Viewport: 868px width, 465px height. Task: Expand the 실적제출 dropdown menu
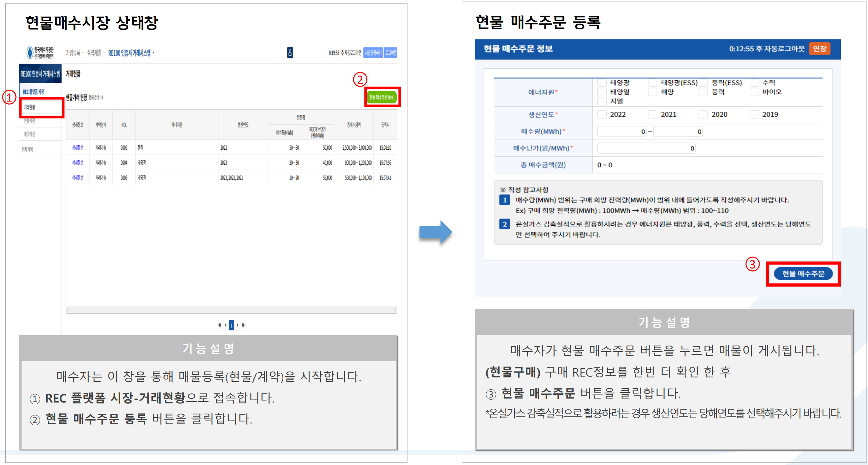[x=95, y=53]
